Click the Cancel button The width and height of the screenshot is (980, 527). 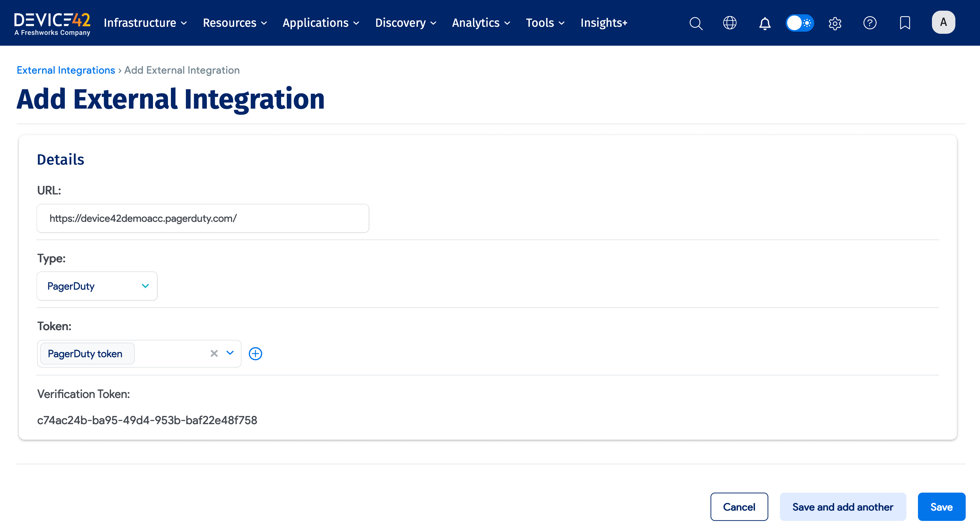(x=739, y=506)
